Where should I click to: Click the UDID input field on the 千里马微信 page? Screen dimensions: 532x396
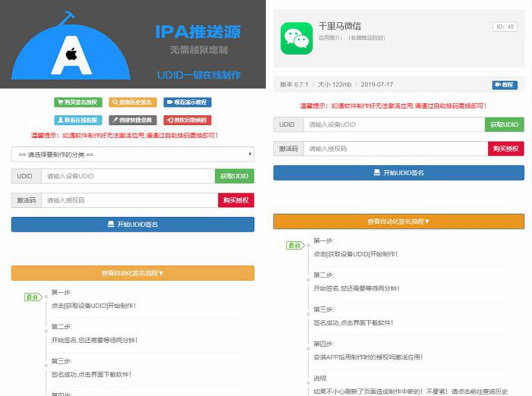(x=394, y=125)
